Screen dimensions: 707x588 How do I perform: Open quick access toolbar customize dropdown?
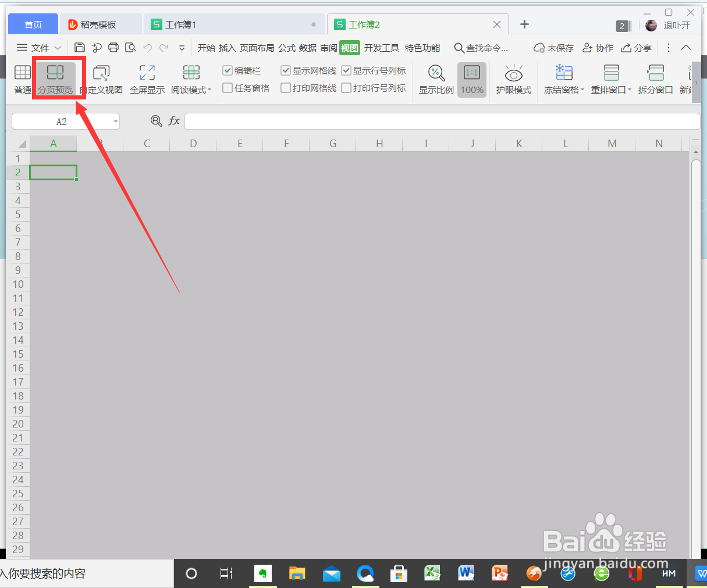pos(182,48)
